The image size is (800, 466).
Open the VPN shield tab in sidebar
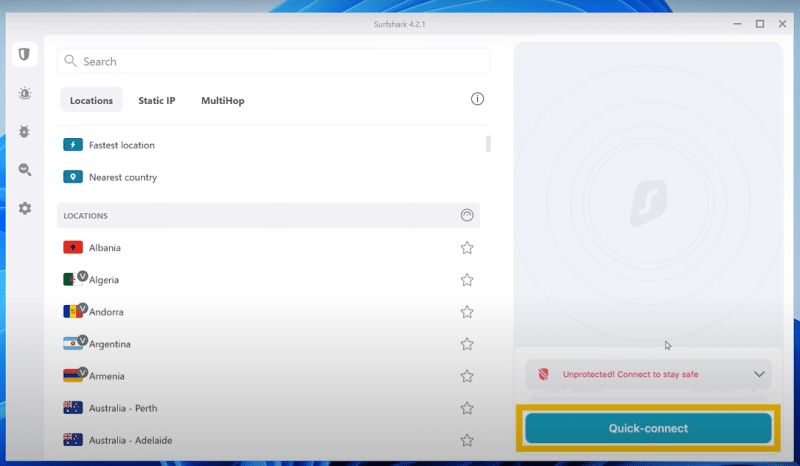tap(24, 54)
